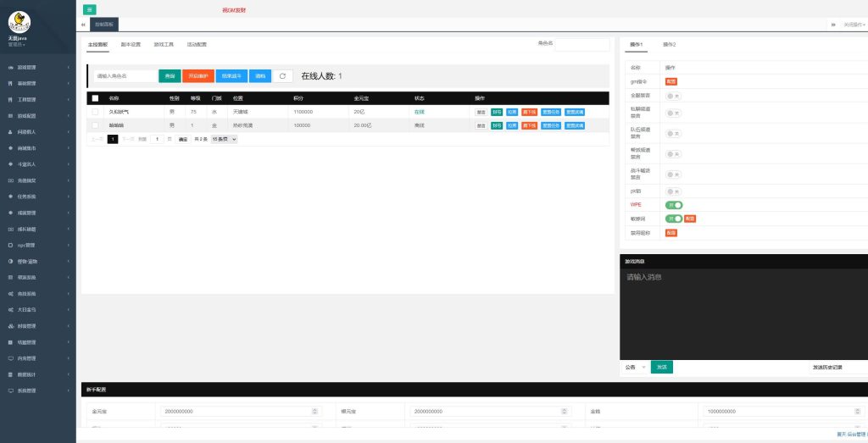Click the orange 开启维护 button
Screen dimensions: 868x443
[x=198, y=76]
